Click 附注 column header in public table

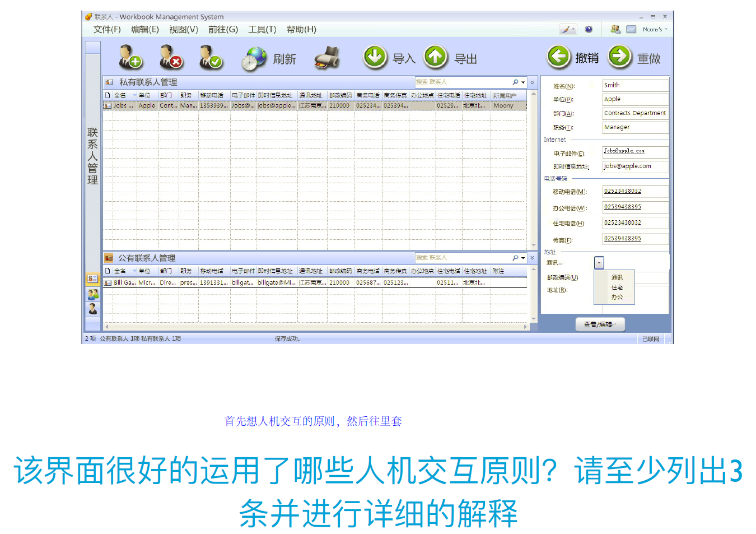coord(508,271)
